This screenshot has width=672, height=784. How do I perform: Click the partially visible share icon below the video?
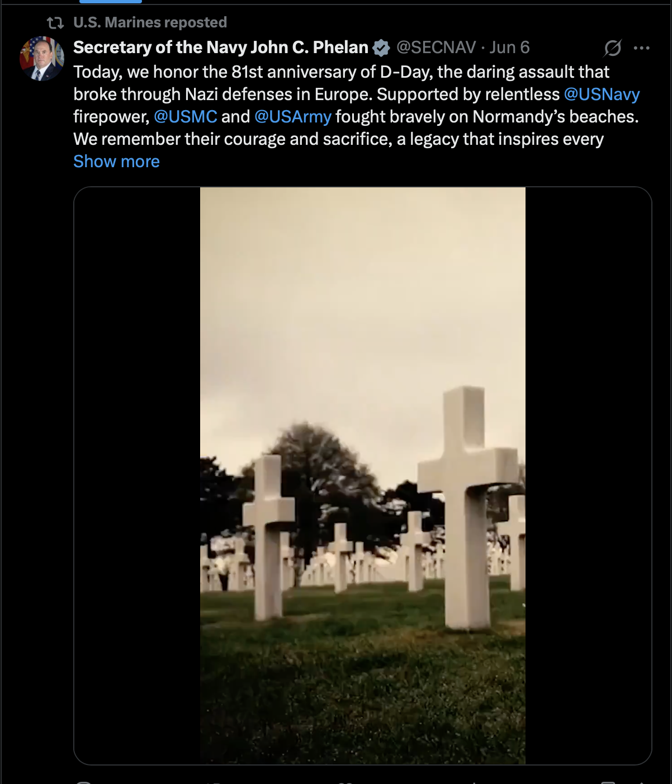coord(641,782)
